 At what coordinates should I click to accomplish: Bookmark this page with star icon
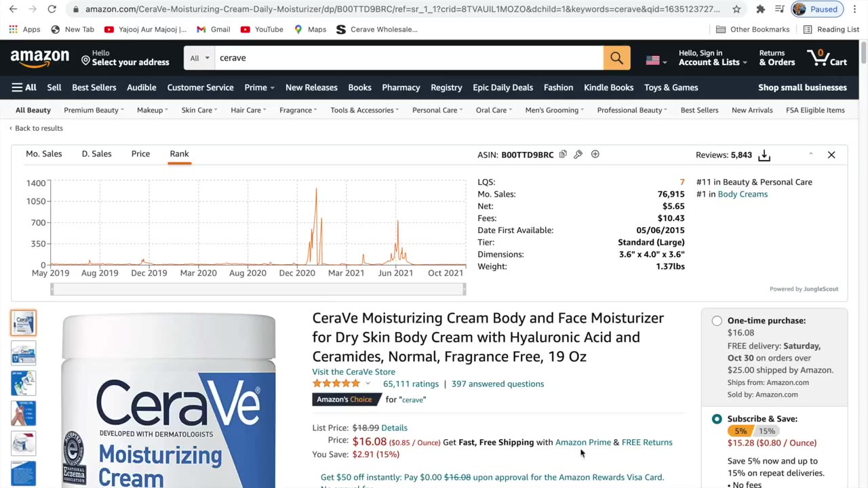pyautogui.click(x=736, y=9)
